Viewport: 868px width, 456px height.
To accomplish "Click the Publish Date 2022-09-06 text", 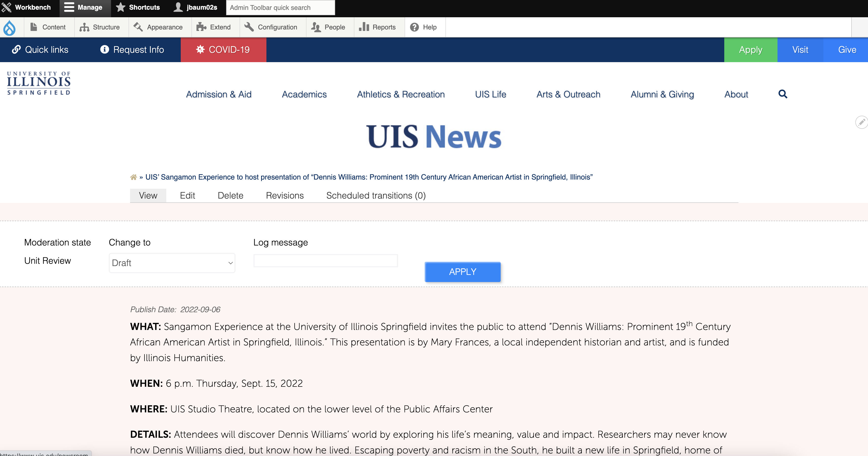I will click(175, 309).
